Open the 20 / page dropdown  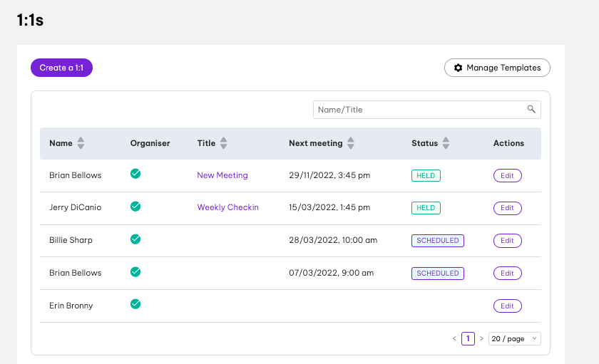pyautogui.click(x=515, y=338)
